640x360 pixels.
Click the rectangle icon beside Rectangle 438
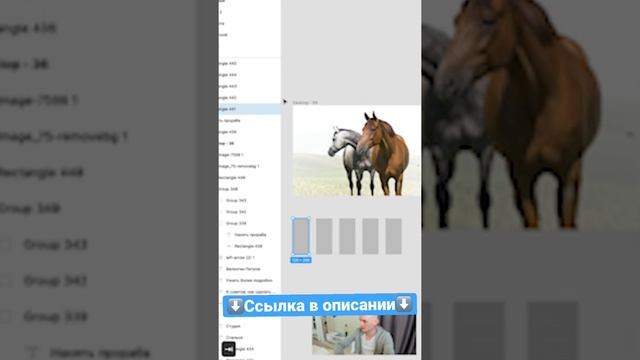(x=229, y=246)
